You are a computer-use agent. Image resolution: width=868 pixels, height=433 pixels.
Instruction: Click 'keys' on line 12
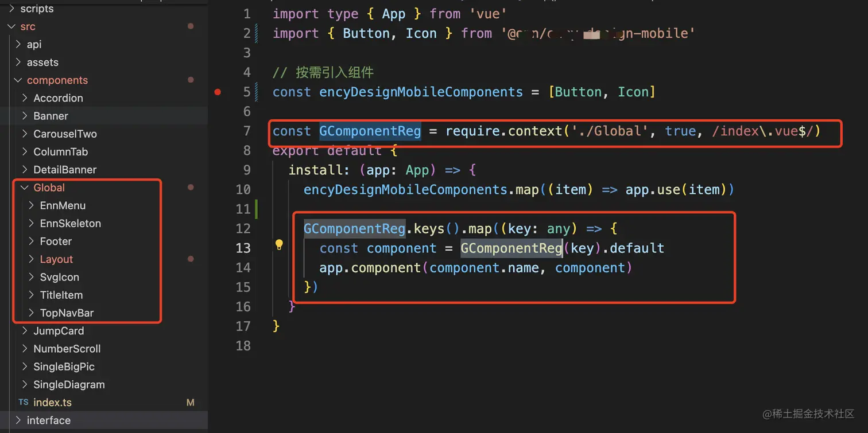pyautogui.click(x=429, y=229)
